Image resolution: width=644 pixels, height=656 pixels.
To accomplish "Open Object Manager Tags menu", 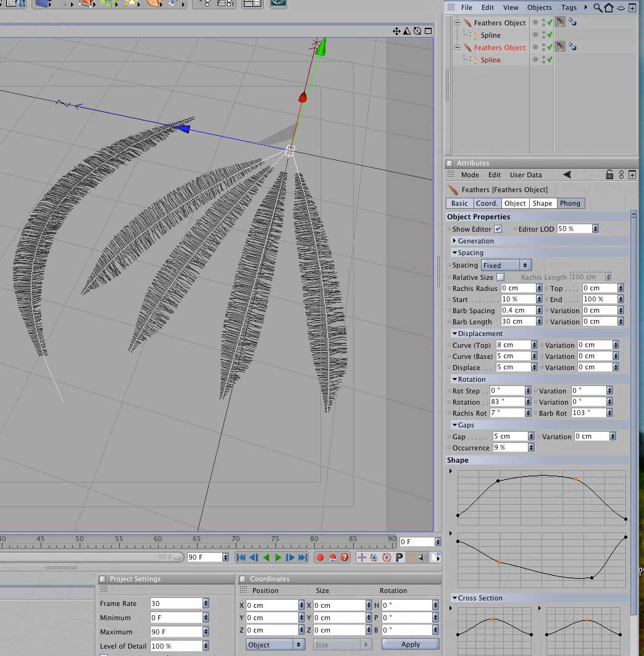I will pos(569,7).
